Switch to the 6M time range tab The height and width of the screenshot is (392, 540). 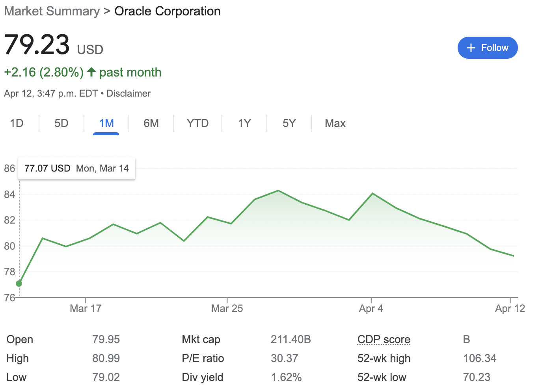pyautogui.click(x=151, y=123)
